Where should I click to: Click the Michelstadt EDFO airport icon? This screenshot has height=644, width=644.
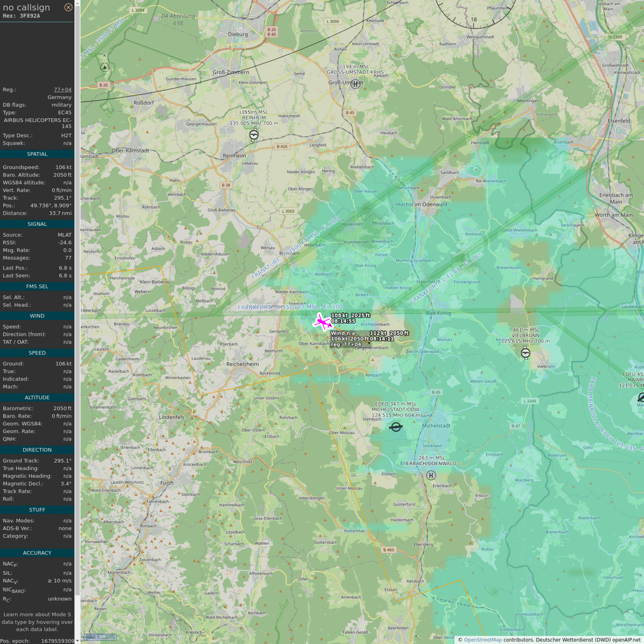[396, 427]
